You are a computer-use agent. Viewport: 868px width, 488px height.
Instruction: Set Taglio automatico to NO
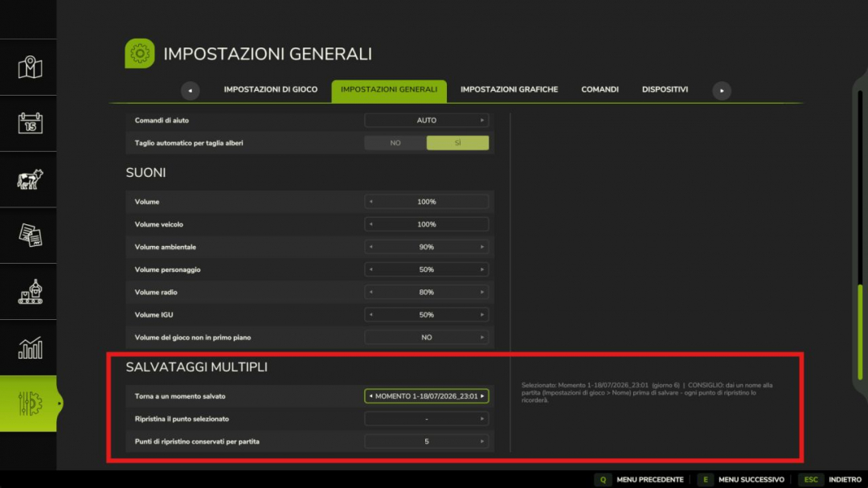(395, 143)
